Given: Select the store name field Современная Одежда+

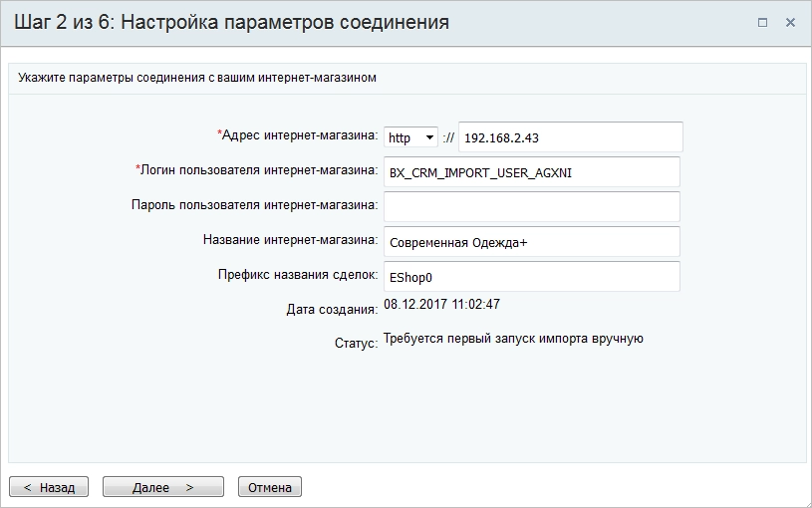Looking at the screenshot, I should click(x=531, y=241).
